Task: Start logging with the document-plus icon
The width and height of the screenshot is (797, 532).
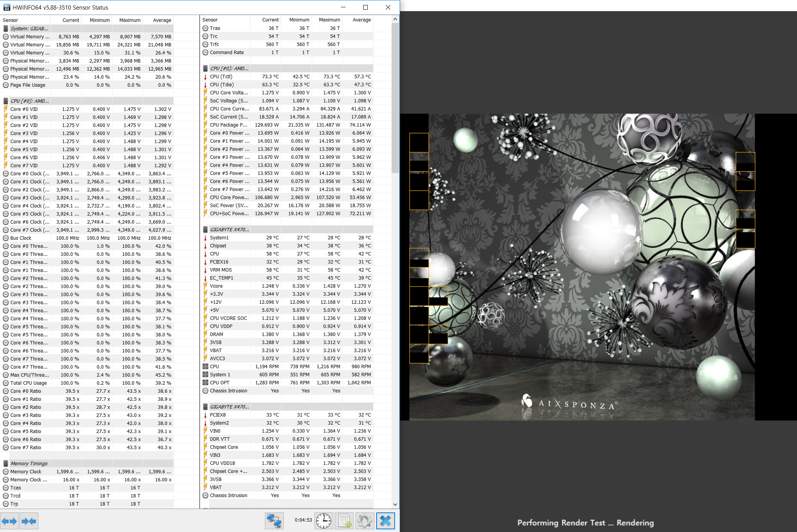Action: (344, 521)
